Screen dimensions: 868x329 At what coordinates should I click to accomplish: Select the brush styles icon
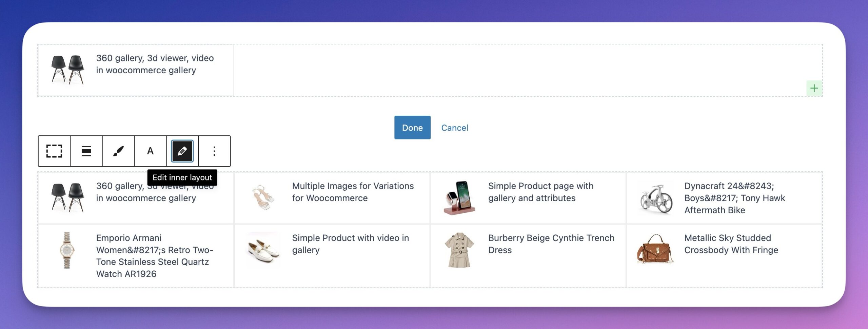118,151
